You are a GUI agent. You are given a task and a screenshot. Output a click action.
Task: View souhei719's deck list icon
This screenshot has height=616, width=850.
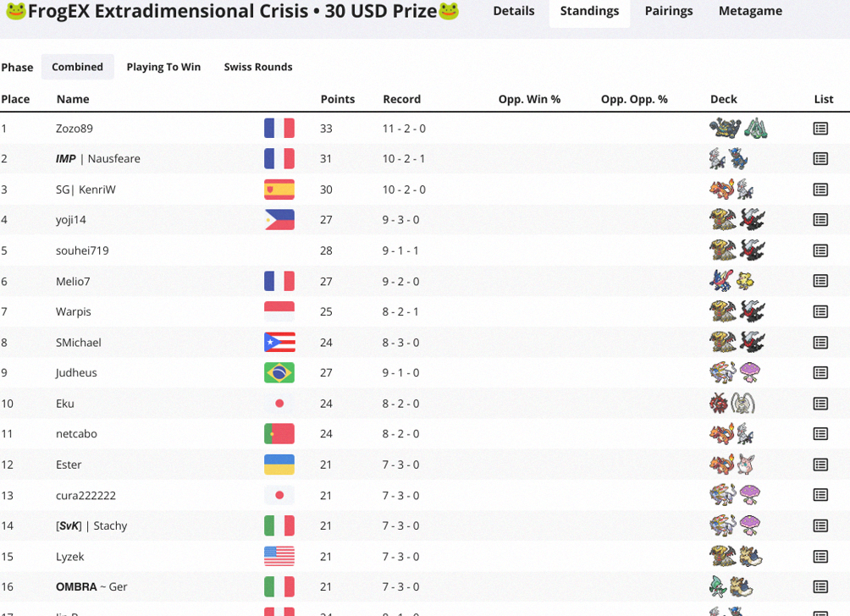click(x=820, y=250)
